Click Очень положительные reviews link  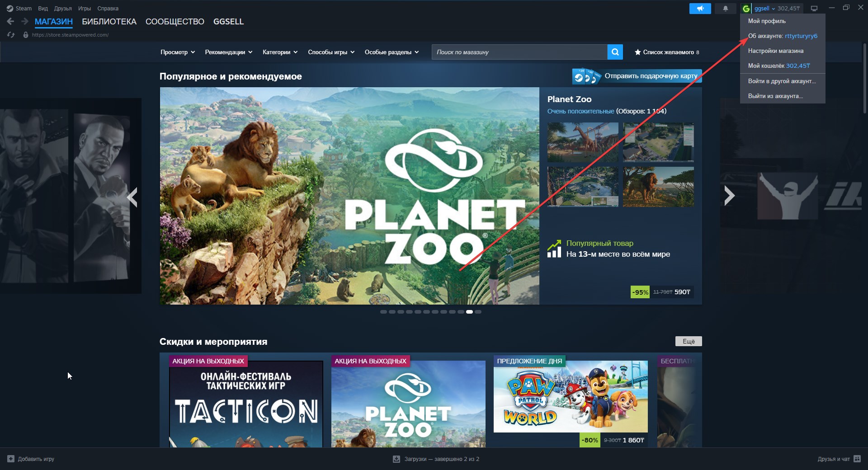click(x=580, y=111)
